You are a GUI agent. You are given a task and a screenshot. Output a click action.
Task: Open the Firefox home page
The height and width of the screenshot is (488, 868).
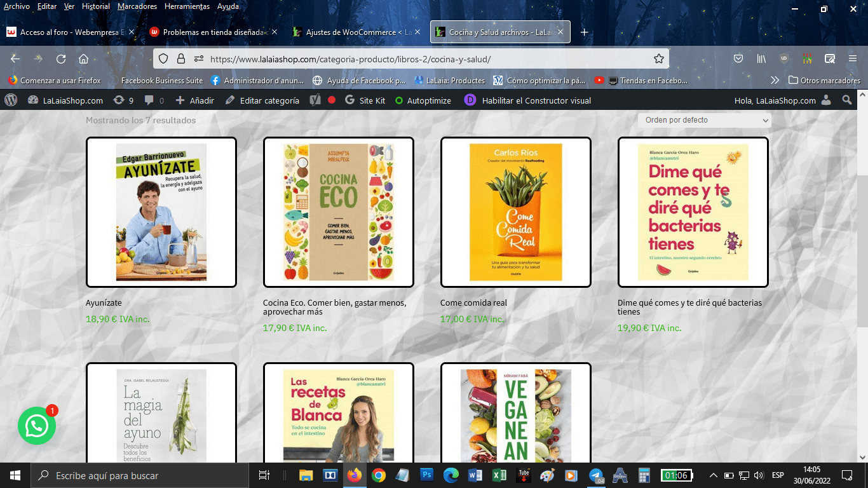click(x=83, y=58)
